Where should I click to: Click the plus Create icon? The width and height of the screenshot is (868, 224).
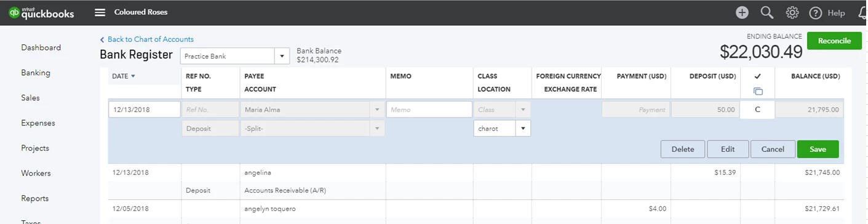point(743,12)
